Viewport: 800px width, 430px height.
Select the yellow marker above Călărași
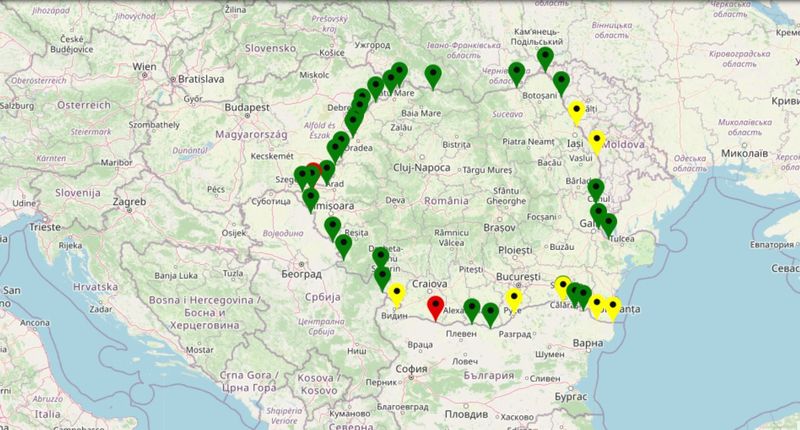tap(563, 288)
